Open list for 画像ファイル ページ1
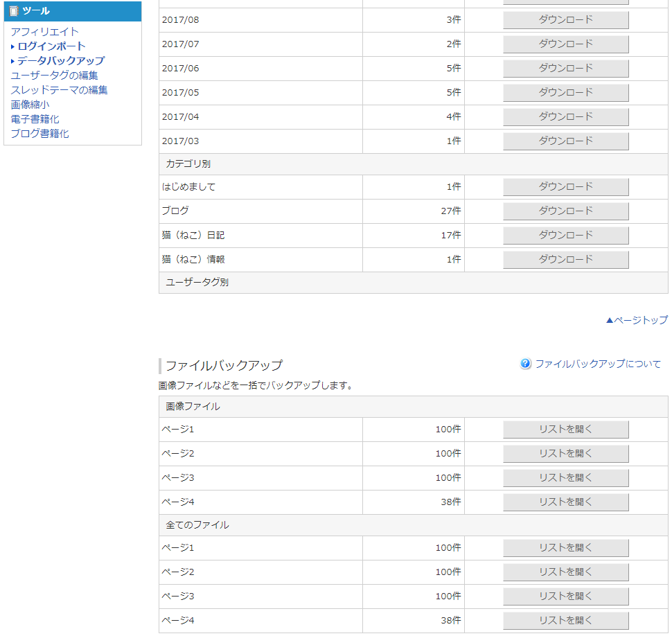 tap(566, 430)
